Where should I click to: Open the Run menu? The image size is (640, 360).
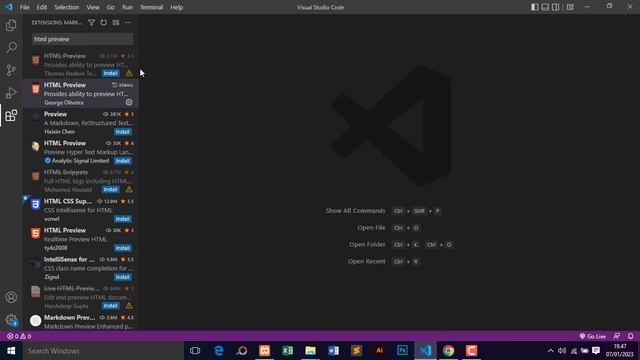click(x=127, y=7)
